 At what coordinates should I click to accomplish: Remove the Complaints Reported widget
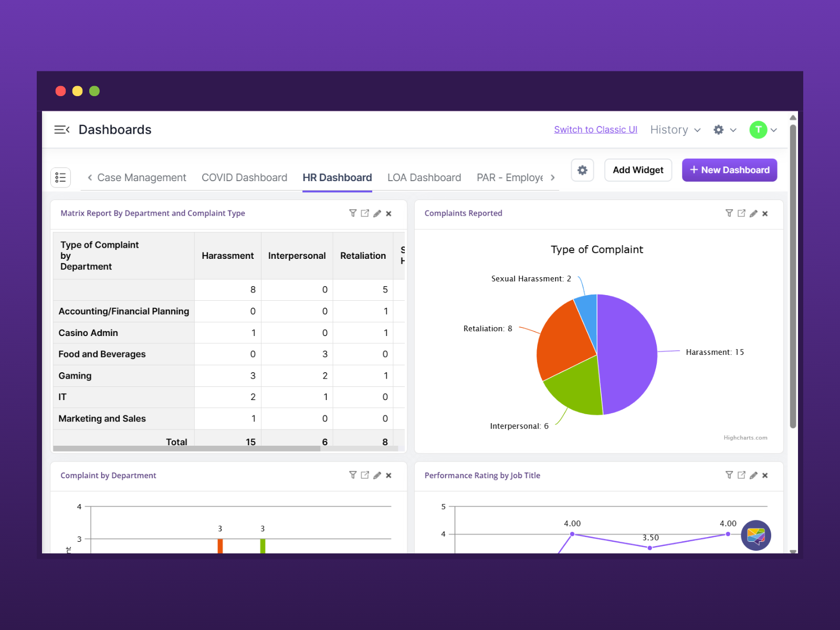[x=765, y=214]
